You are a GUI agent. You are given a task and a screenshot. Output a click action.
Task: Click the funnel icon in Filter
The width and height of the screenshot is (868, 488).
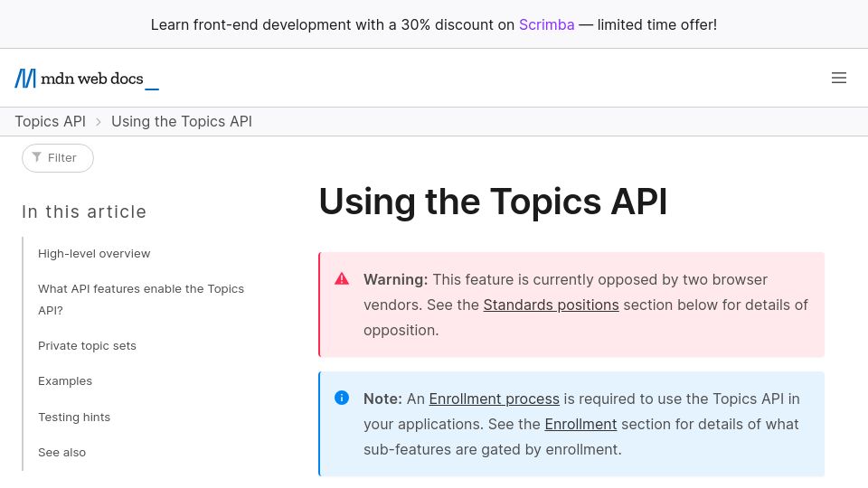36,157
